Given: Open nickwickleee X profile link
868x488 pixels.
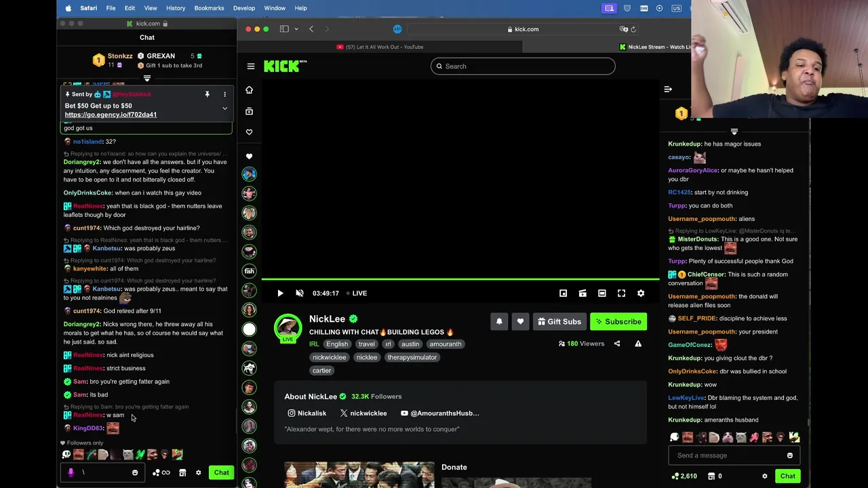Looking at the screenshot, I should tap(363, 413).
